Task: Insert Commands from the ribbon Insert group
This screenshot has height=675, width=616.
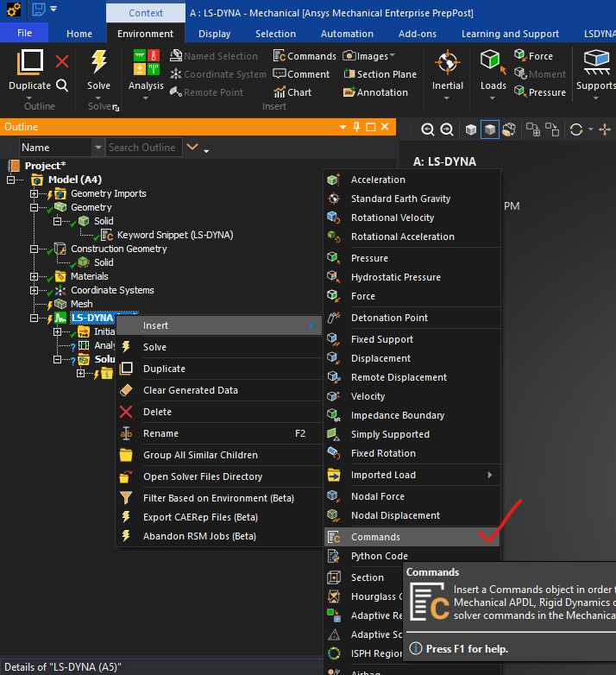Action: pyautogui.click(x=305, y=56)
